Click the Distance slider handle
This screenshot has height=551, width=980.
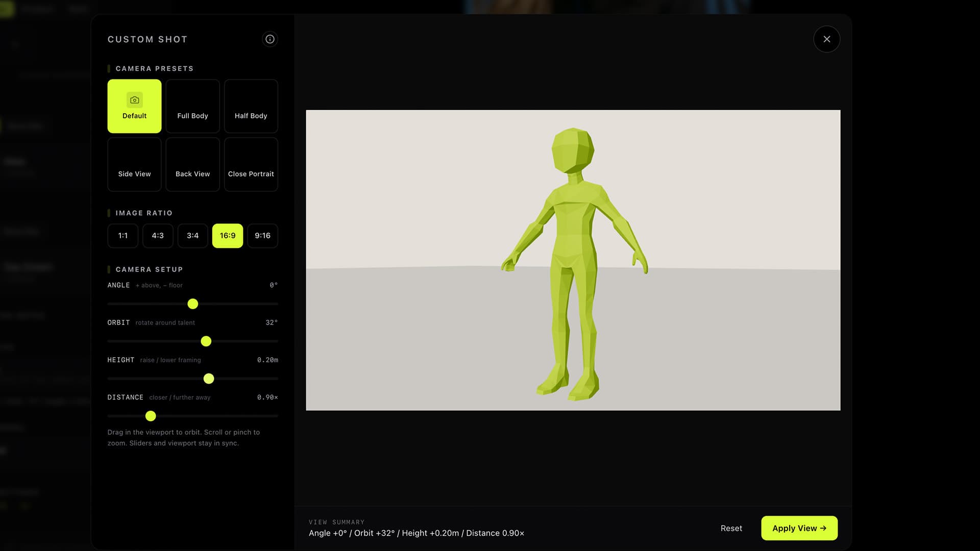(x=150, y=416)
